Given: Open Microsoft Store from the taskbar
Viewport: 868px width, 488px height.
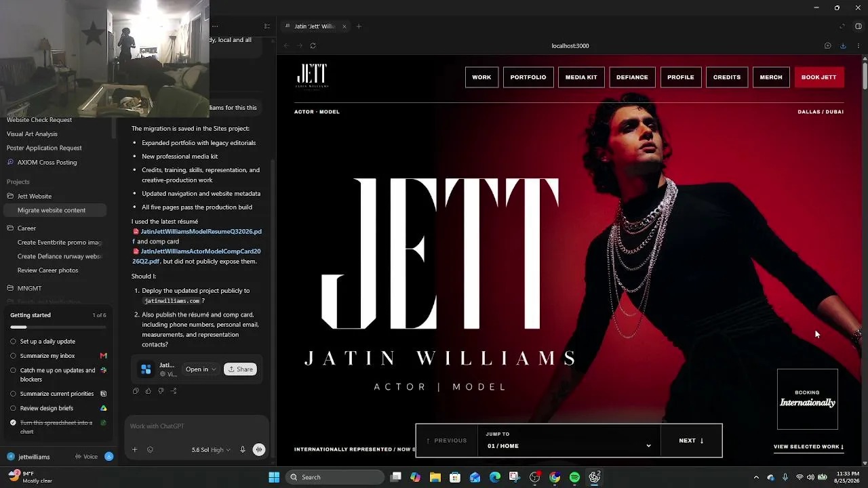Looking at the screenshot, I should (454, 477).
